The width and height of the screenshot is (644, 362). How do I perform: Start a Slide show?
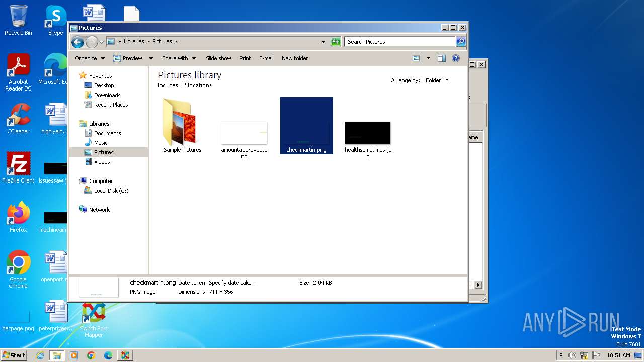coord(218,58)
